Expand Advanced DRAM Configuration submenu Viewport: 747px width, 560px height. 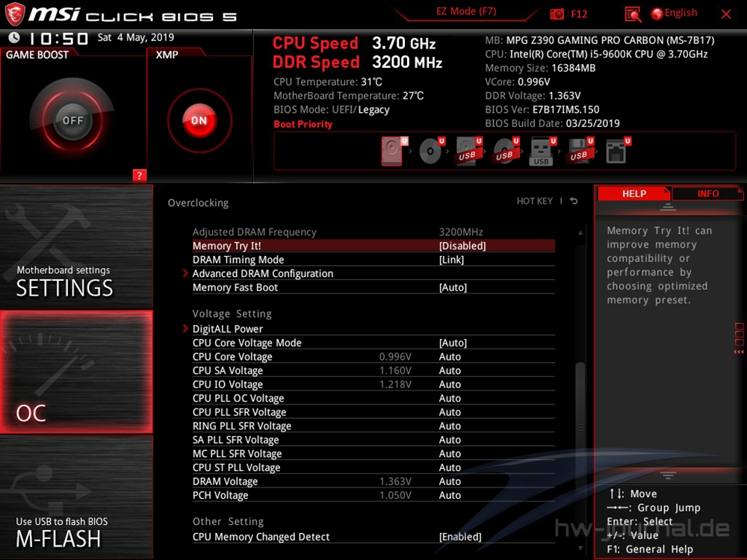(x=262, y=273)
